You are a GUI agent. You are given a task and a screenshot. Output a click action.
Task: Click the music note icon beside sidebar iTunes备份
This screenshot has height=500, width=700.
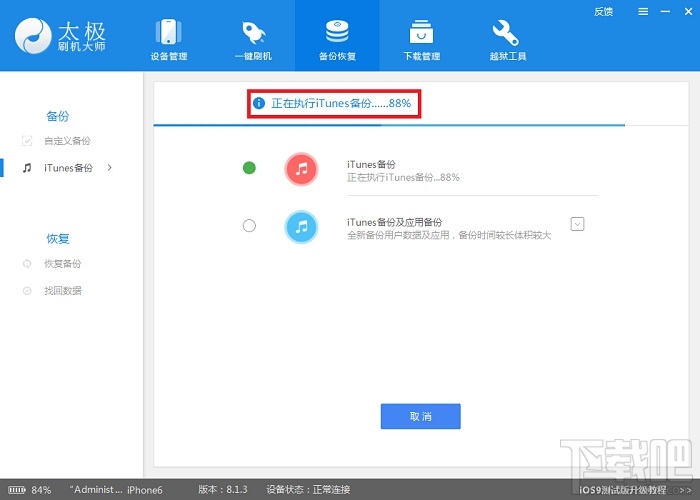[x=27, y=168]
